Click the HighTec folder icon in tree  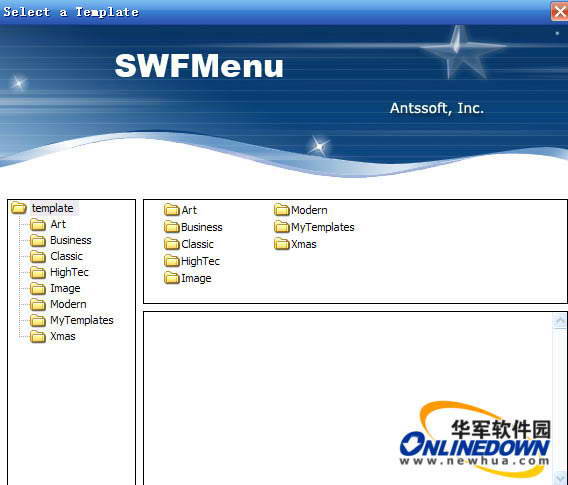point(38,272)
